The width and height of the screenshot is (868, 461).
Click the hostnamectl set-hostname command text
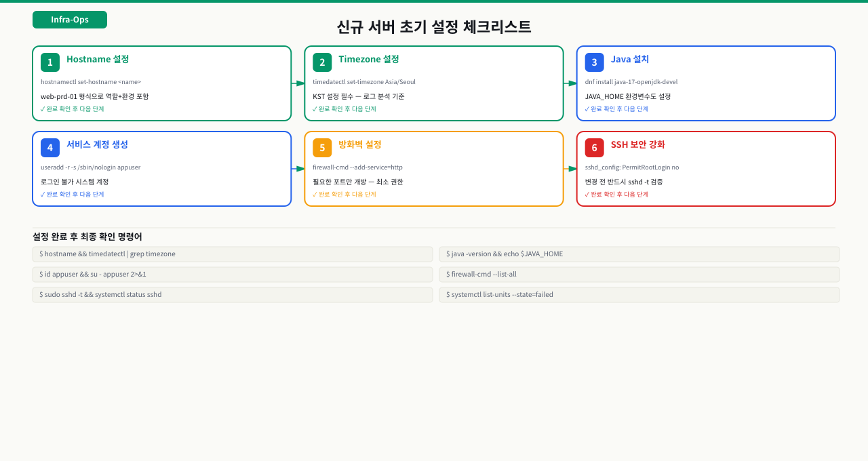pyautogui.click(x=91, y=82)
